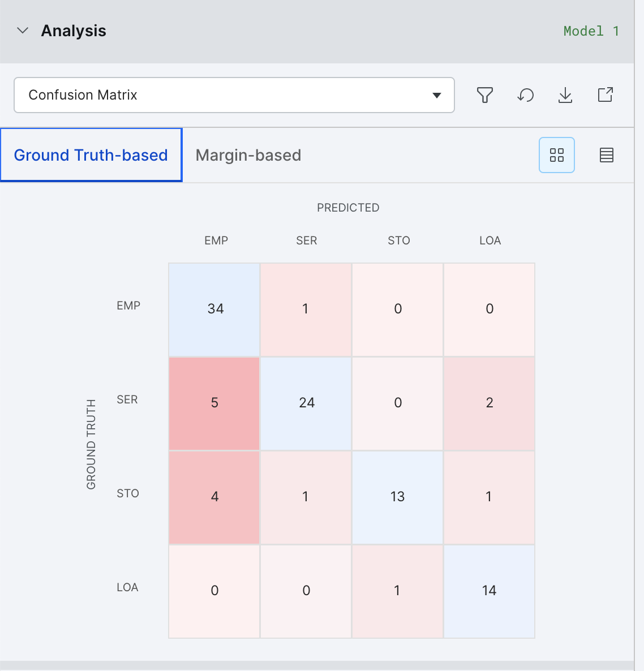Select cell STO truth, SER predicted 1
The height and width of the screenshot is (671, 644).
point(306,497)
